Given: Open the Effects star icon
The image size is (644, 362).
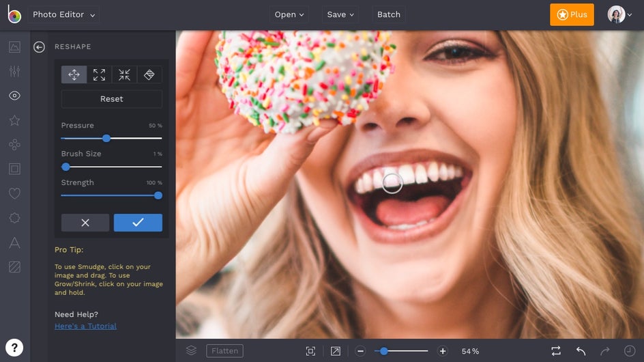Looking at the screenshot, I should [x=14, y=120].
